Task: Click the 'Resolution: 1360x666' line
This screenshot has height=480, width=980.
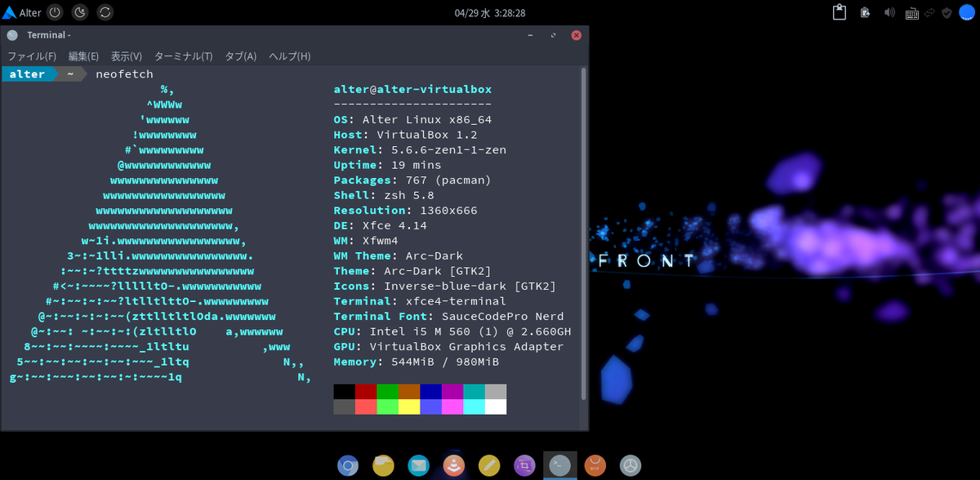Action: pos(406,211)
